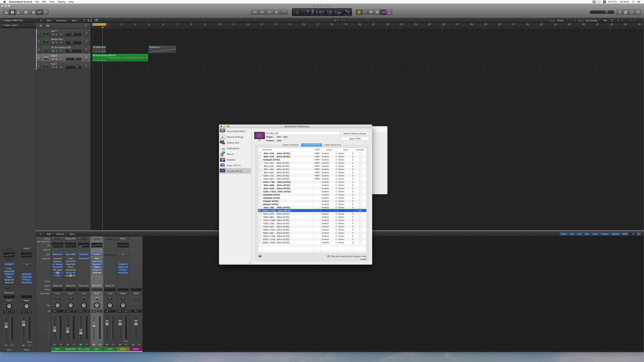This screenshot has width=644, height=362.
Task: Toggle the Inspector info button
Action: click(12, 12)
